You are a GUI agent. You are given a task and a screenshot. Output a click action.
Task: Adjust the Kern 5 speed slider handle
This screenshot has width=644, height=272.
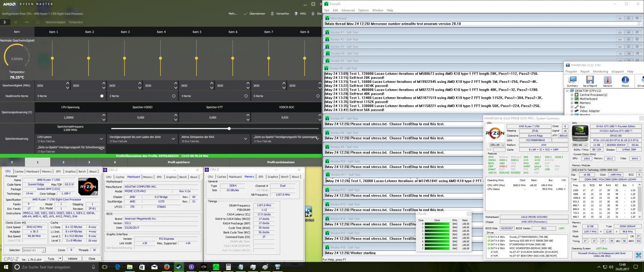(x=196, y=59)
